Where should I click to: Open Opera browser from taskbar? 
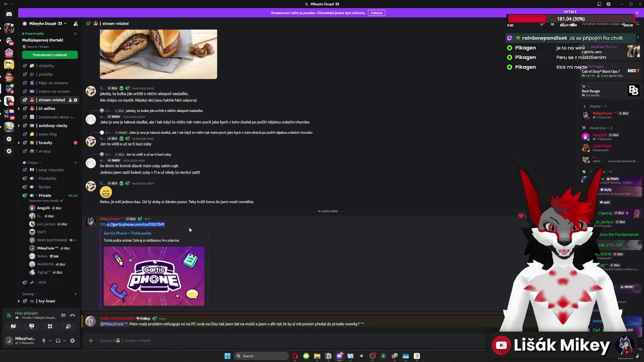coord(295,356)
